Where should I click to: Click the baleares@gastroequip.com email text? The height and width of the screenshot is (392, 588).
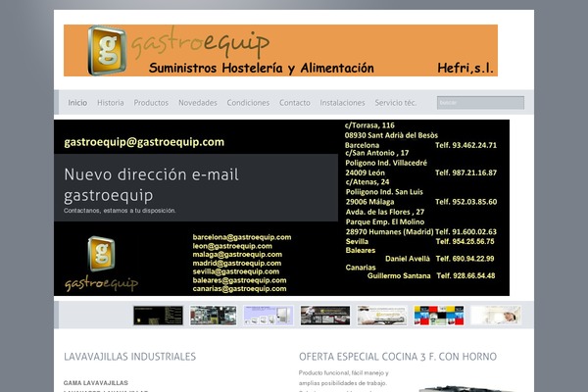240,280
